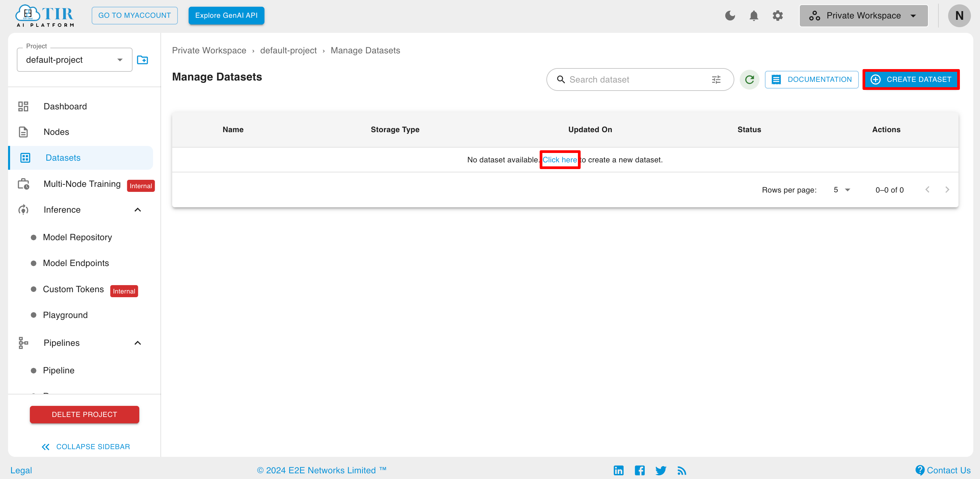Open the Pipeline item
980x479 pixels.
click(59, 370)
